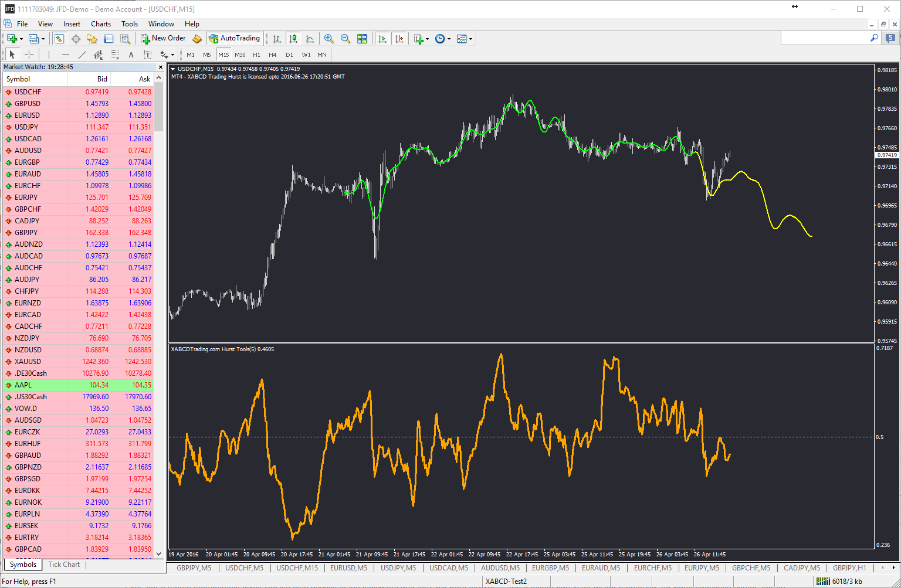Close the Market Watch panel

pos(160,67)
